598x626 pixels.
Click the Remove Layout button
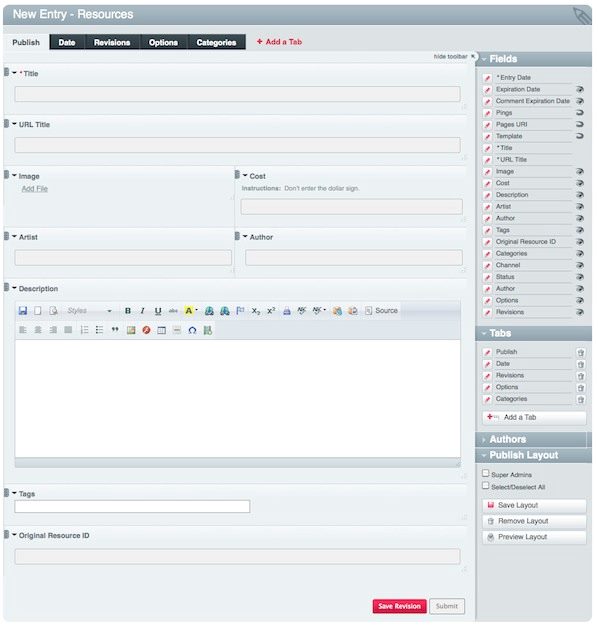(x=534, y=521)
